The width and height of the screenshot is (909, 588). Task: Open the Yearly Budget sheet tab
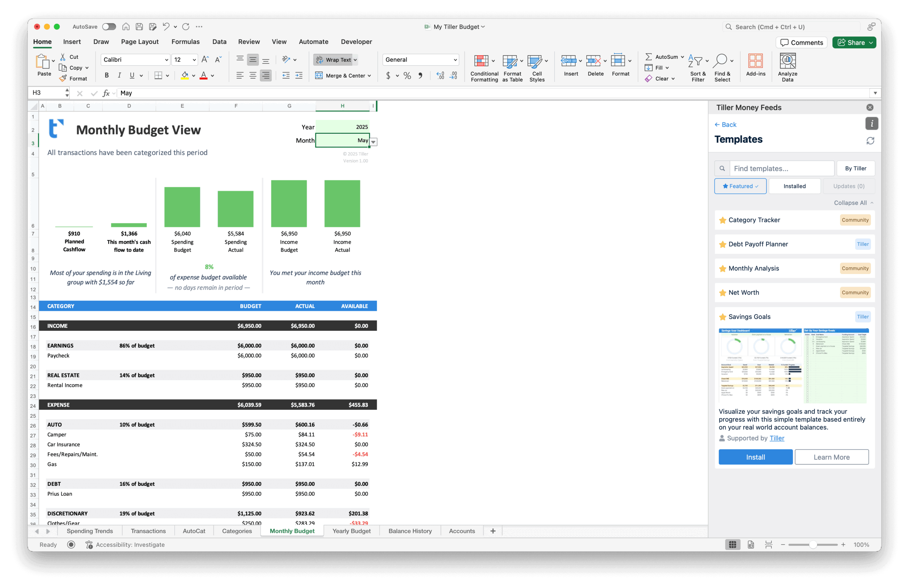point(351,531)
